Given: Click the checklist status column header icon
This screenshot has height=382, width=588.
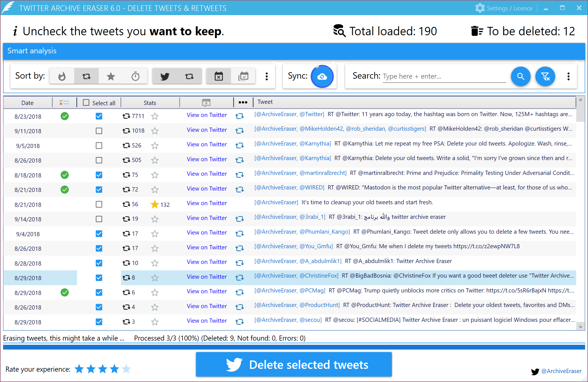Looking at the screenshot, I should pyautogui.click(x=64, y=103).
